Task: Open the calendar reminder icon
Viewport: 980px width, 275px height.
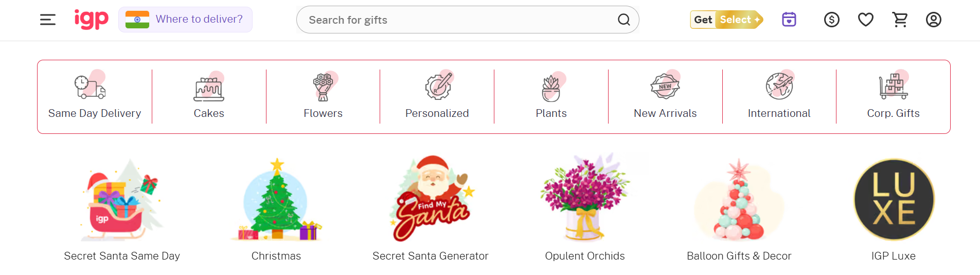Action: pos(789,20)
